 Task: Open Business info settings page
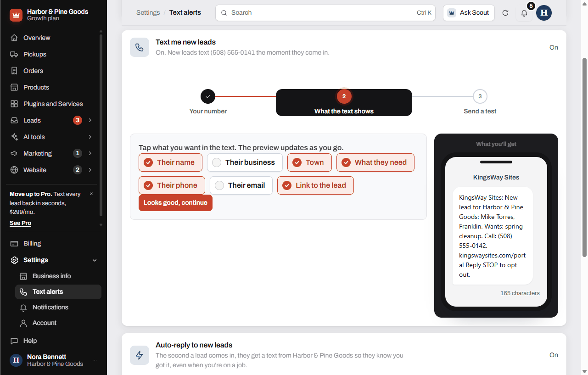point(58,276)
